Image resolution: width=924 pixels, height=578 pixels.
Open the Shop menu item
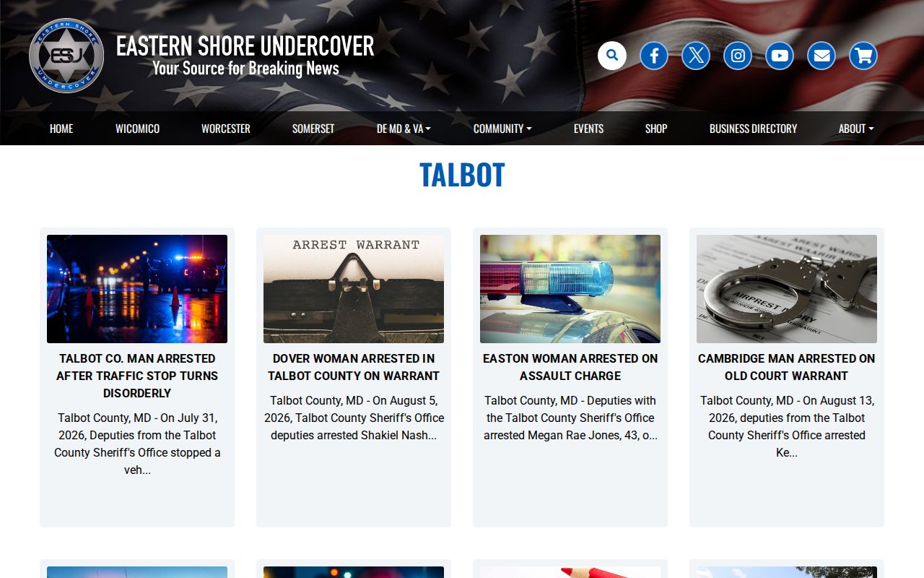[x=656, y=129]
